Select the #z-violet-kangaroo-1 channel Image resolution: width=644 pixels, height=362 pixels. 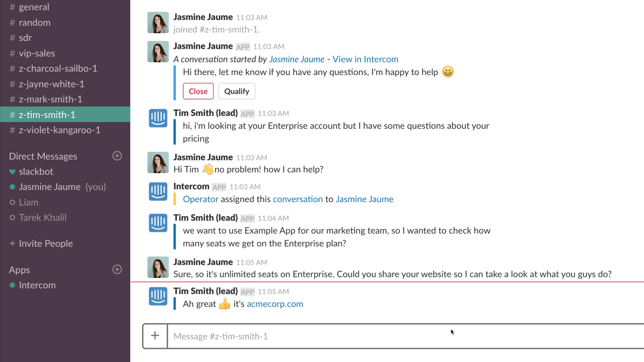pyautogui.click(x=59, y=130)
